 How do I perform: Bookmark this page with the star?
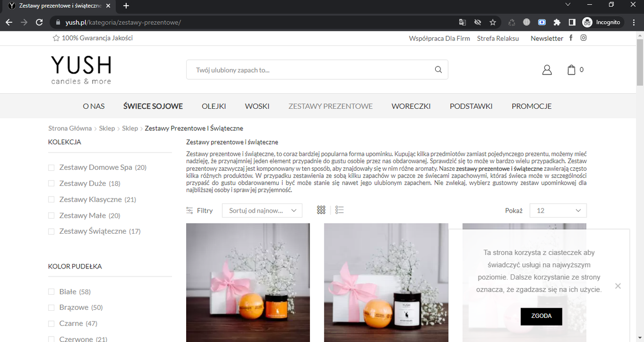[493, 22]
